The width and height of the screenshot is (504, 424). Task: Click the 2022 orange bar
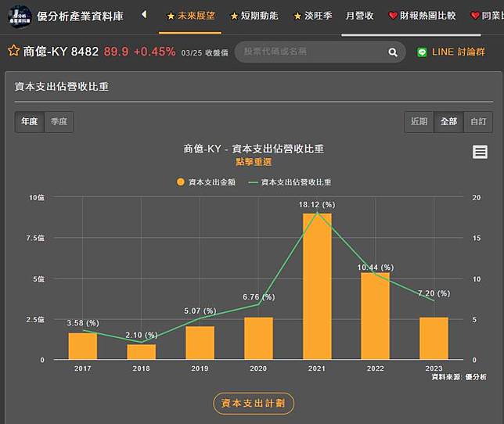(376, 316)
